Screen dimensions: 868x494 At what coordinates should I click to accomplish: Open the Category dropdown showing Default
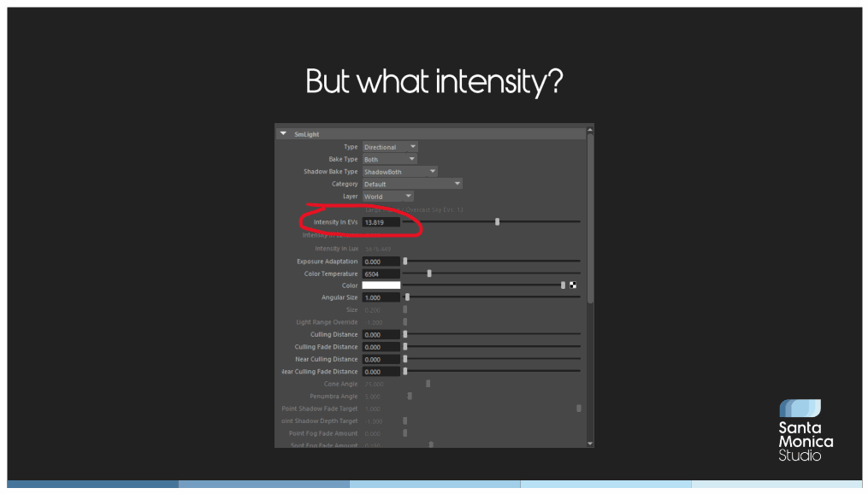click(x=412, y=185)
